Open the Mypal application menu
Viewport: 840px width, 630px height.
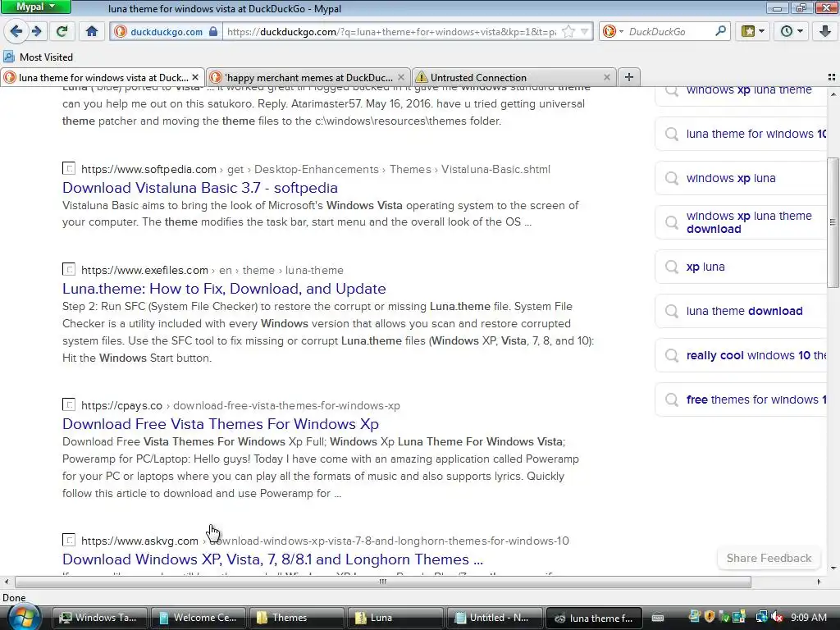[x=36, y=7]
